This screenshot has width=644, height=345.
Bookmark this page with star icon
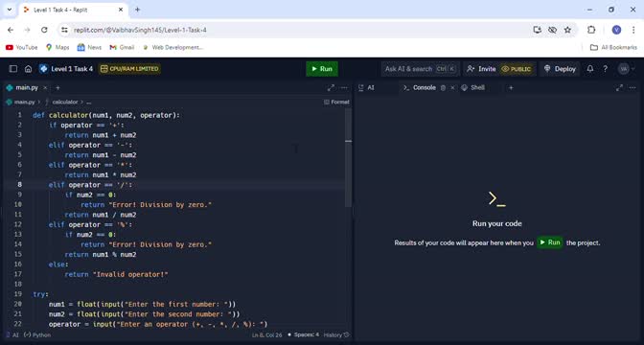[x=567, y=30]
